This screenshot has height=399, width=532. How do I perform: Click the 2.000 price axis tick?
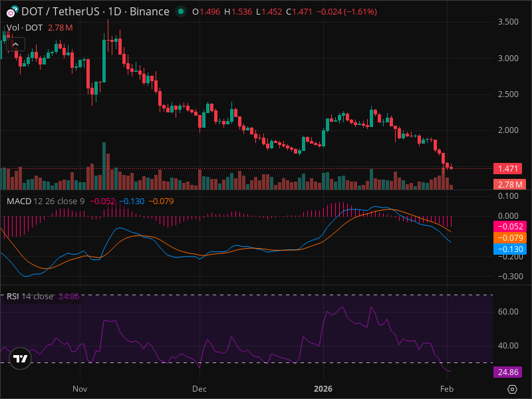pyautogui.click(x=508, y=130)
